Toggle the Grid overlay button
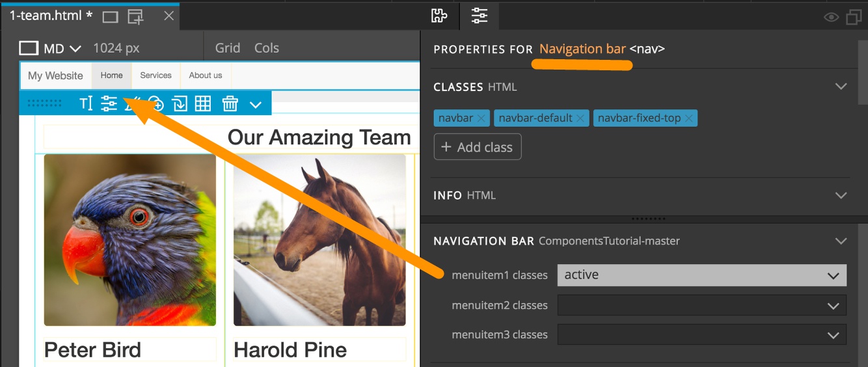This screenshot has height=367, width=868. tap(228, 48)
